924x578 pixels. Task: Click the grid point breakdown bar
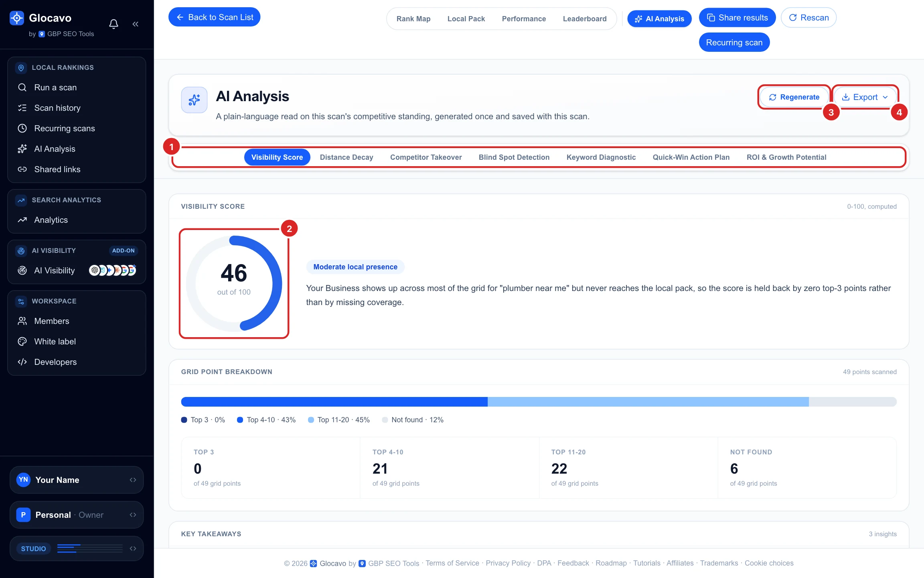pyautogui.click(x=539, y=402)
